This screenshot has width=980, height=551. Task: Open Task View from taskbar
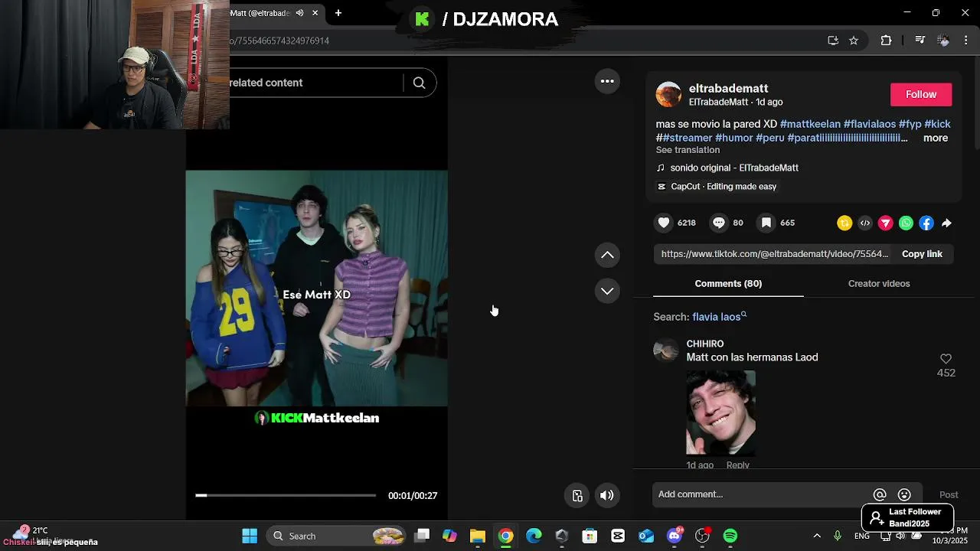tap(422, 536)
